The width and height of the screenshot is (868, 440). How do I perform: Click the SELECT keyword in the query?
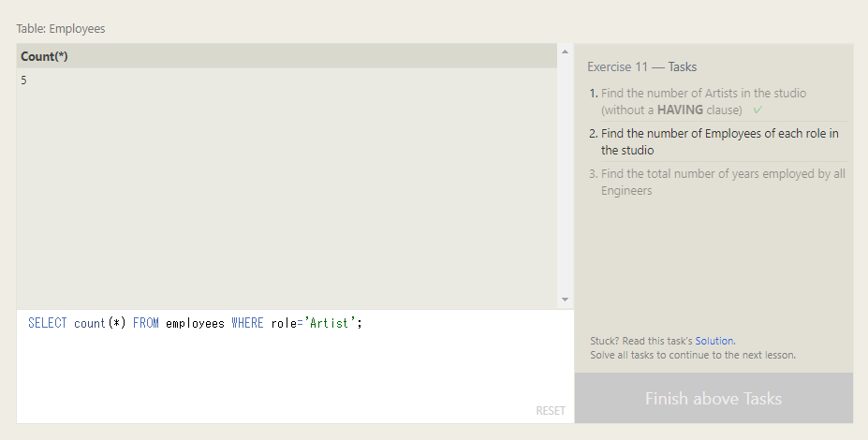48,323
